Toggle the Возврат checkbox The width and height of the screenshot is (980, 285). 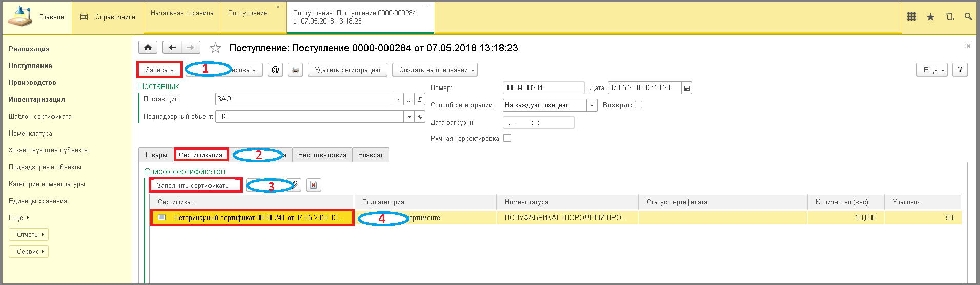[x=638, y=105]
